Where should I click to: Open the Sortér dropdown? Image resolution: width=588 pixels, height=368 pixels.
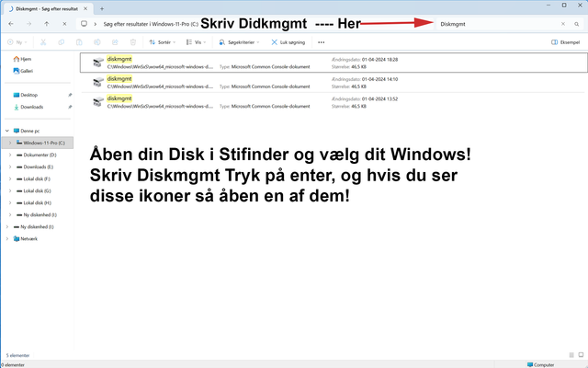click(162, 42)
